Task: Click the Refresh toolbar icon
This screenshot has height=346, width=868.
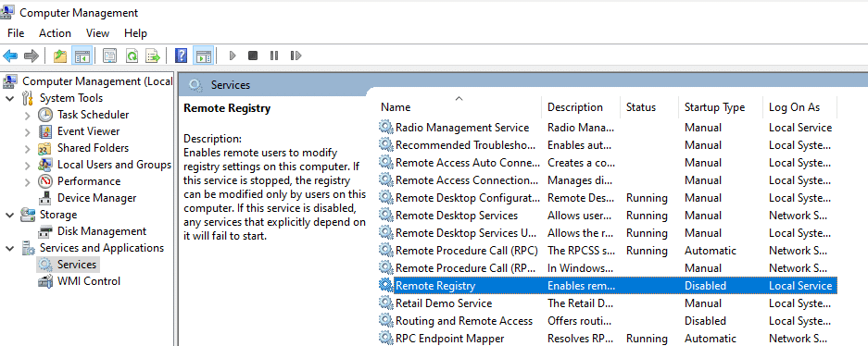Action: (x=132, y=56)
